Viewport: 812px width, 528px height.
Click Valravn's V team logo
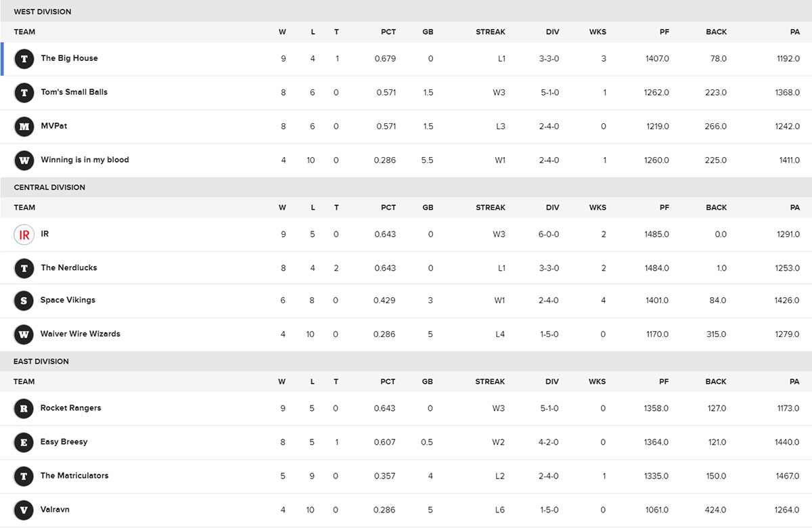click(24, 510)
